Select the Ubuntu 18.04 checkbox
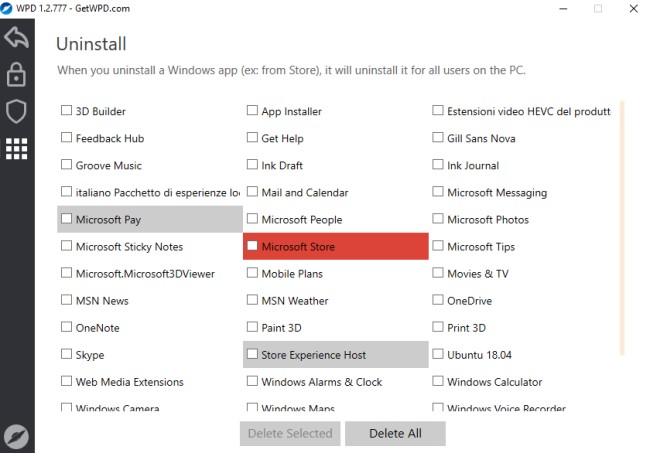650x453 pixels. [x=439, y=354]
